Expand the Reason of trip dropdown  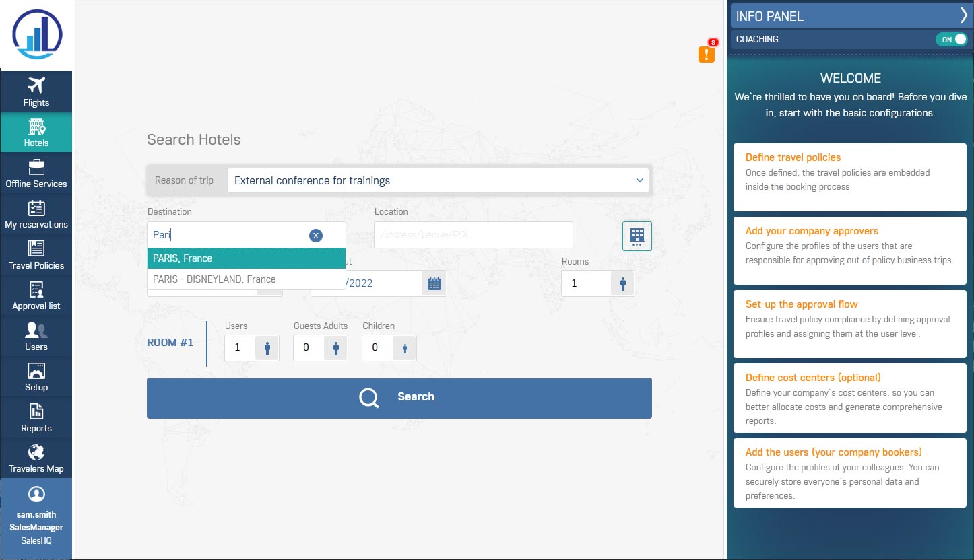[x=438, y=180]
